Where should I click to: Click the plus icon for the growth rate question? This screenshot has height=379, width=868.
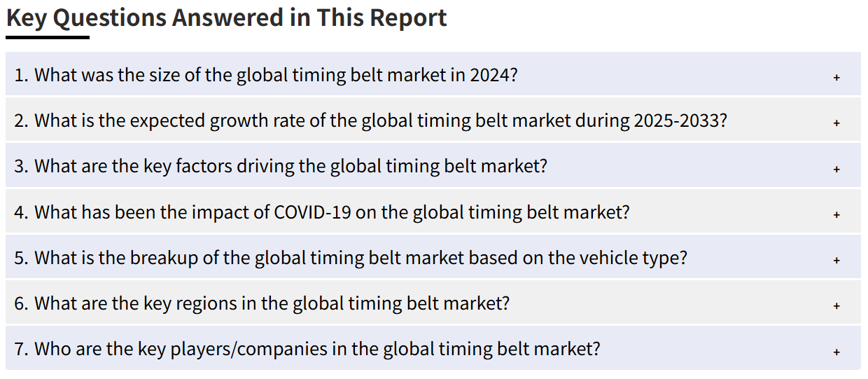tap(836, 123)
